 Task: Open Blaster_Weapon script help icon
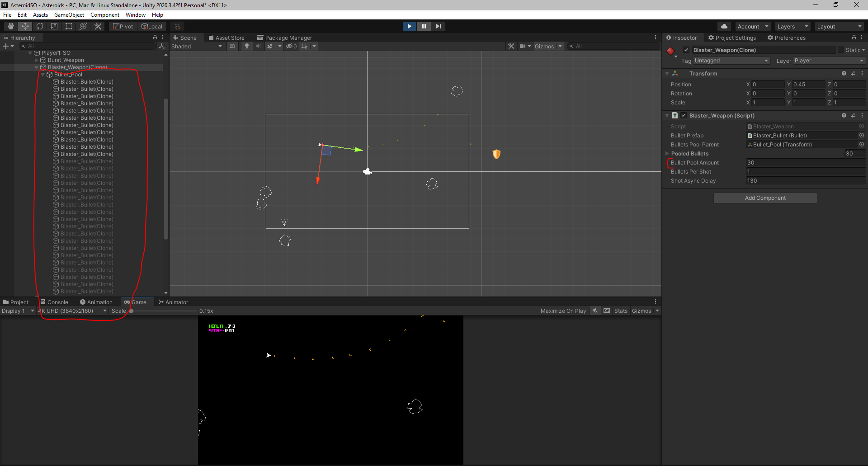(x=844, y=115)
